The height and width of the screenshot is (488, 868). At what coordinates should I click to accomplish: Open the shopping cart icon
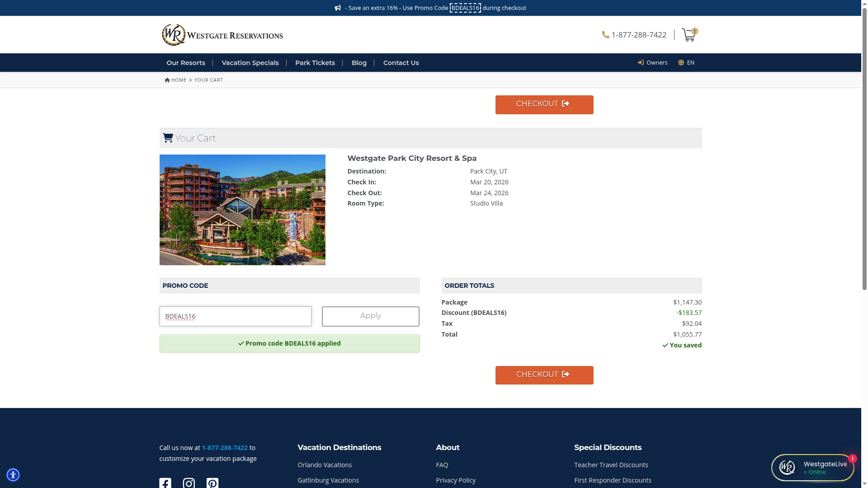coord(689,35)
